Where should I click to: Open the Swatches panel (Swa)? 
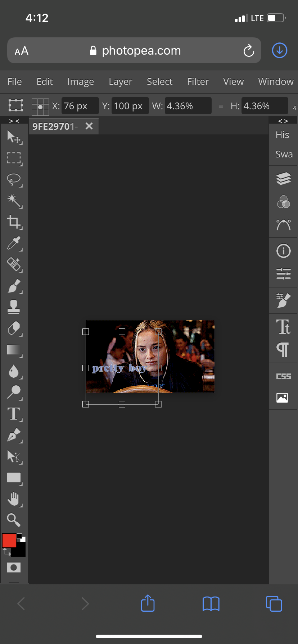[x=284, y=154]
